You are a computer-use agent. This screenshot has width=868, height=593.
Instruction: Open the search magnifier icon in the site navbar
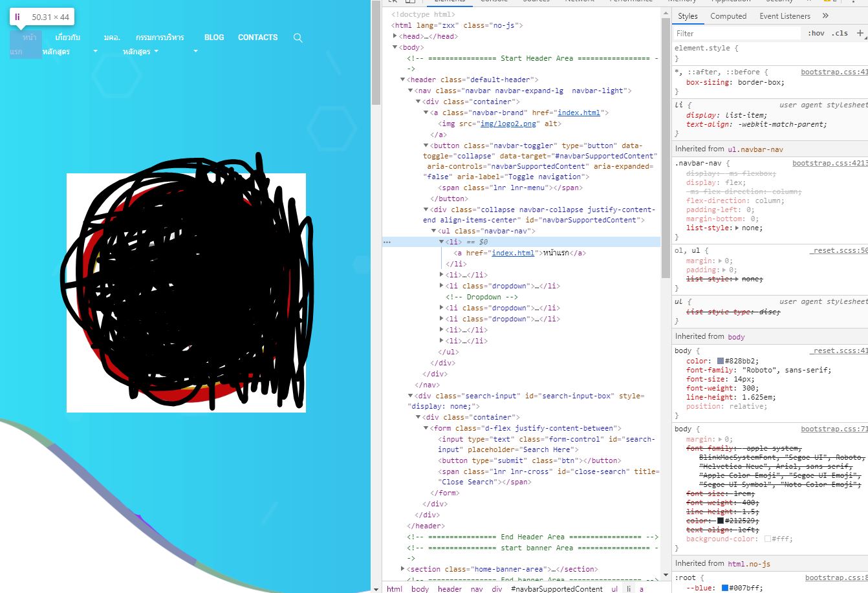point(298,38)
